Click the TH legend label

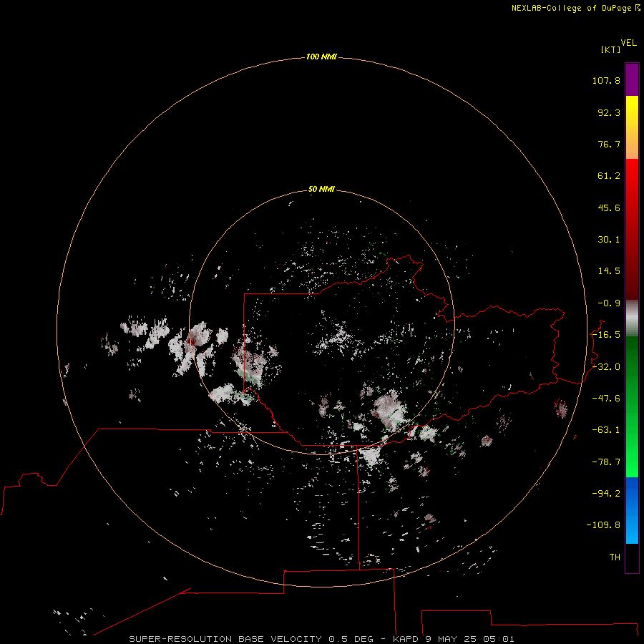(615, 557)
